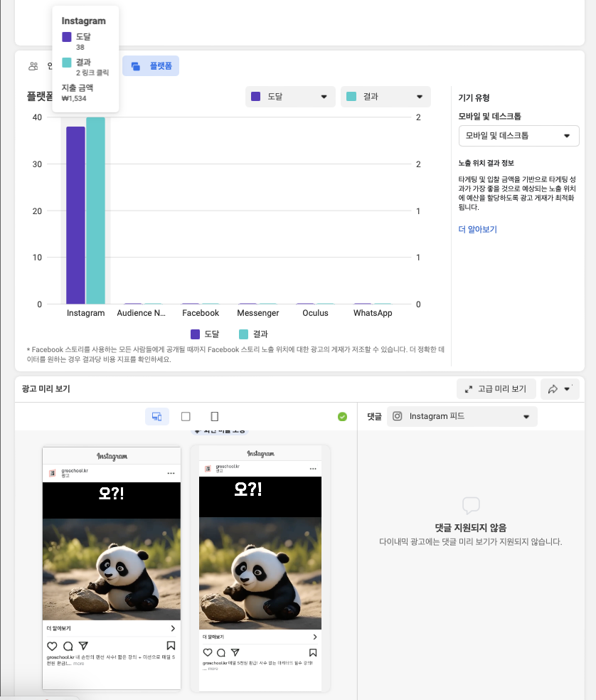Click the Facebook axis label
Image resolution: width=596 pixels, height=700 pixels.
pos(201,313)
